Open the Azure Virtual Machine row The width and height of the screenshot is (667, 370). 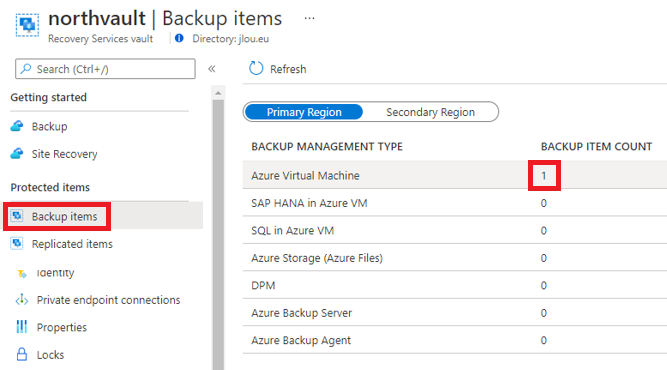(x=455, y=175)
